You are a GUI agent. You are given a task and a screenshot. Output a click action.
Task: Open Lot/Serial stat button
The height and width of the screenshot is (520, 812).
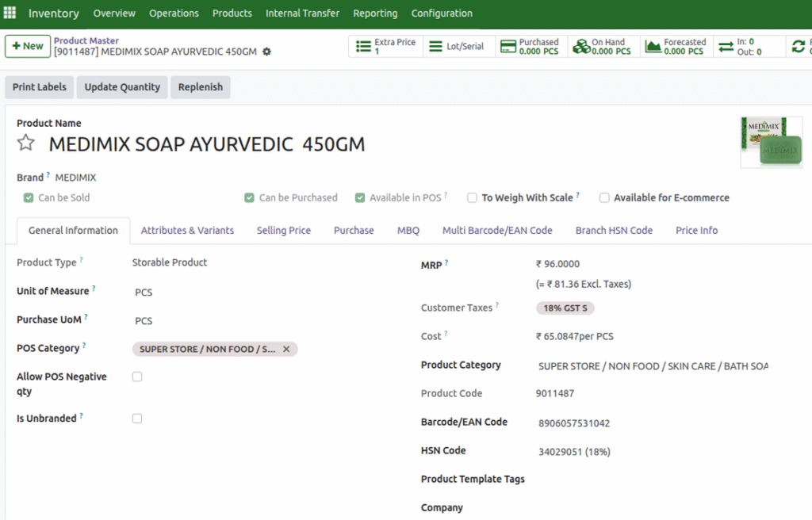(x=435, y=47)
